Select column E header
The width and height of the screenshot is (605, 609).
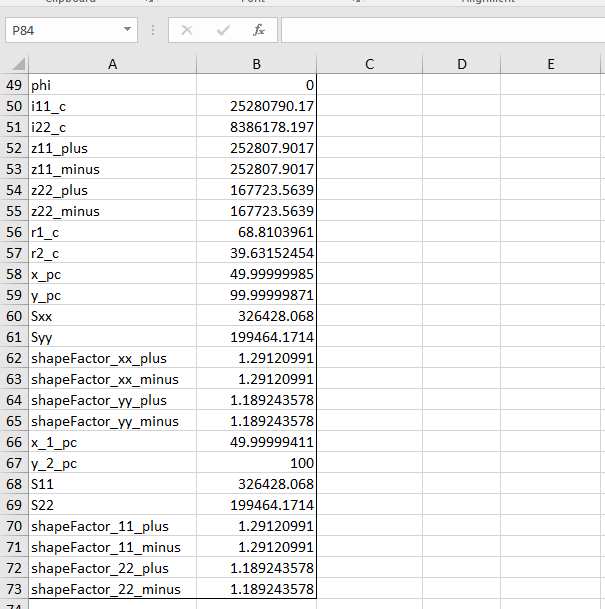coord(551,64)
